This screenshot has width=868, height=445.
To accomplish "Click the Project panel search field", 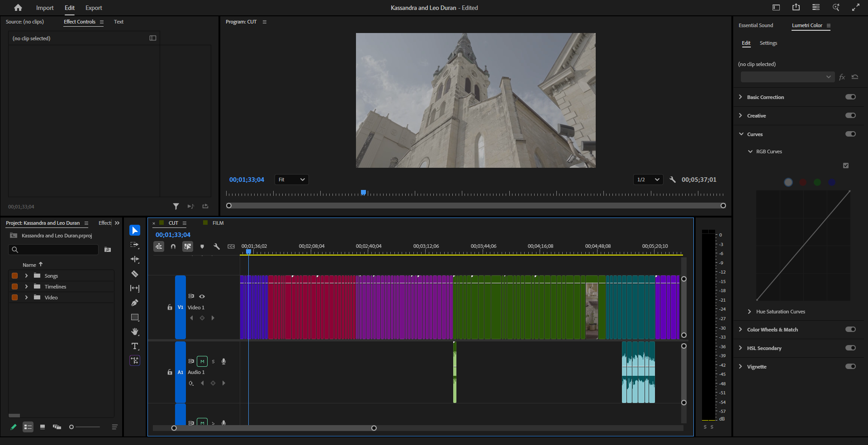I will 53,250.
